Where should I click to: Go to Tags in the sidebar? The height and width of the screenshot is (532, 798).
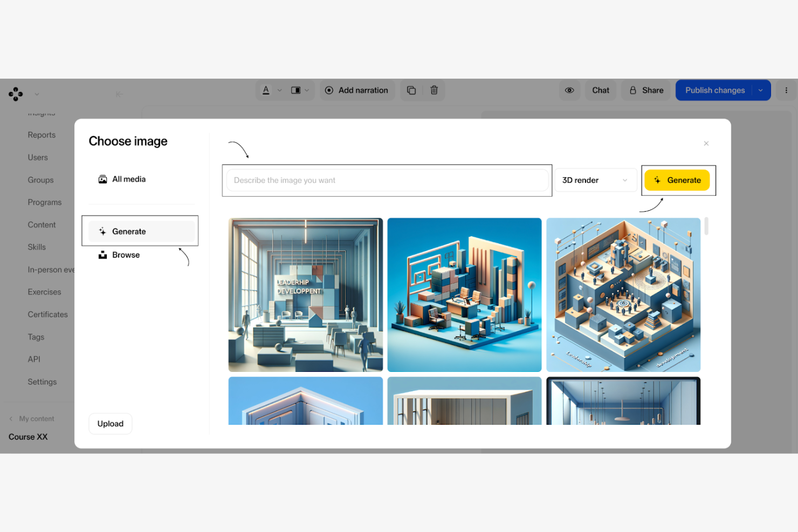tap(36, 337)
